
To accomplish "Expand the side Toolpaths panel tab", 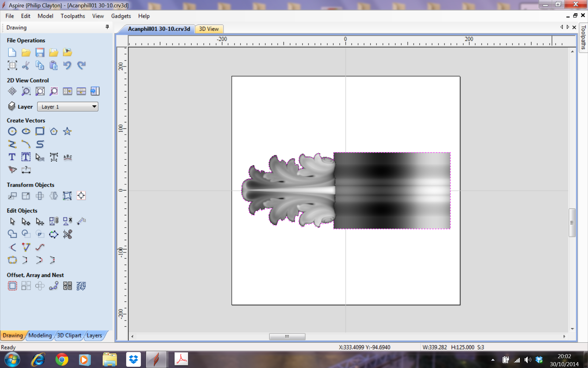I will (583, 37).
